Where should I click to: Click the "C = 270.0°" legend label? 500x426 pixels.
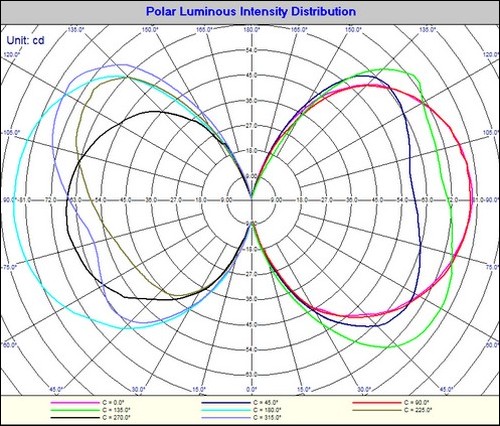pos(116,417)
